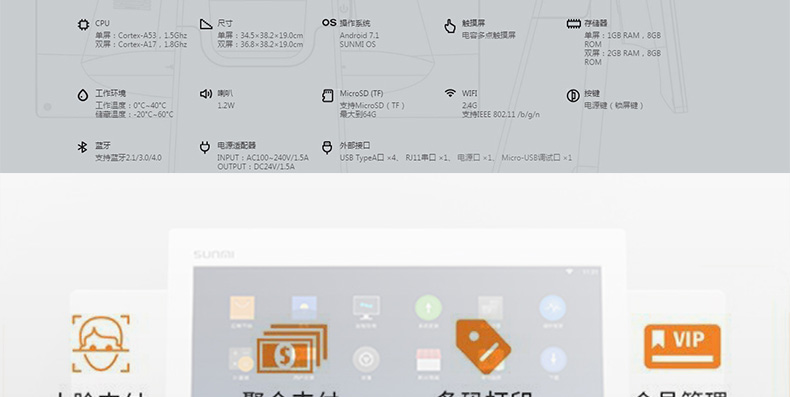790x397 pixels.
Task: Click the '-20°C~60°C' storage temperature text
Action: point(154,114)
